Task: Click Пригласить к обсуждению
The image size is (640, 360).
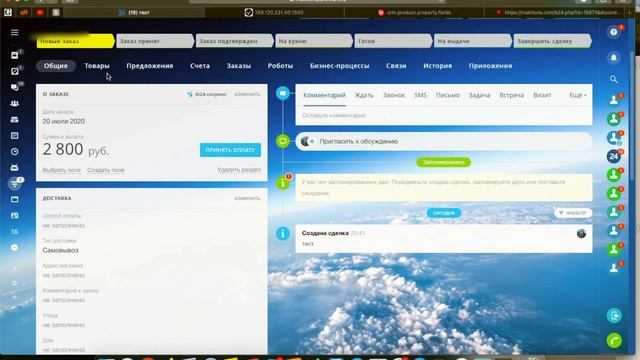Action: [359, 141]
